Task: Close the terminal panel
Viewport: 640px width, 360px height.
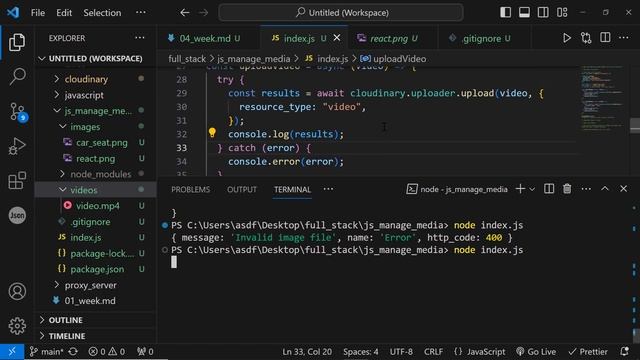Action: (x=623, y=189)
